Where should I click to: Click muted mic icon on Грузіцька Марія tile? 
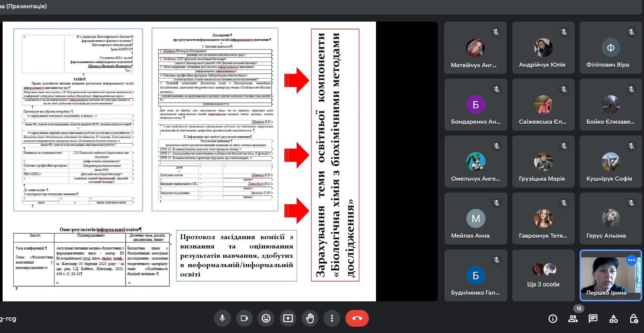click(564, 146)
